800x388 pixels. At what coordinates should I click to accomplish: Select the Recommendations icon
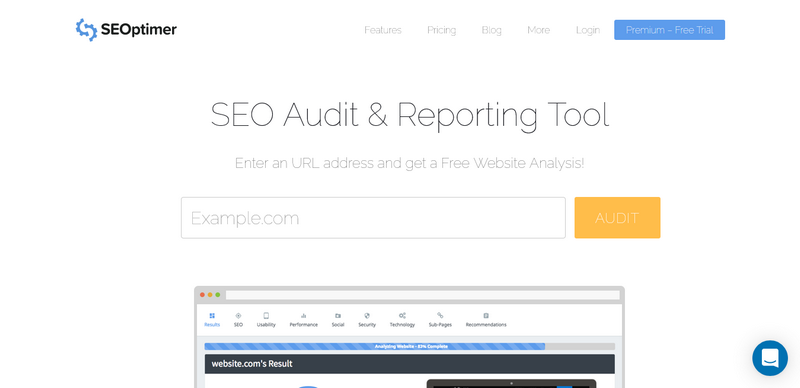[486, 316]
